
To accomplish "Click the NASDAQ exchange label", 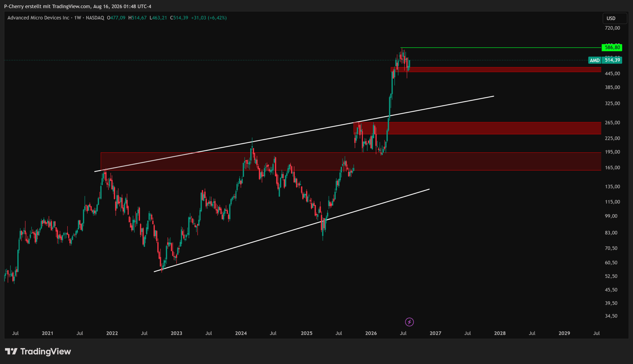I will (x=95, y=18).
